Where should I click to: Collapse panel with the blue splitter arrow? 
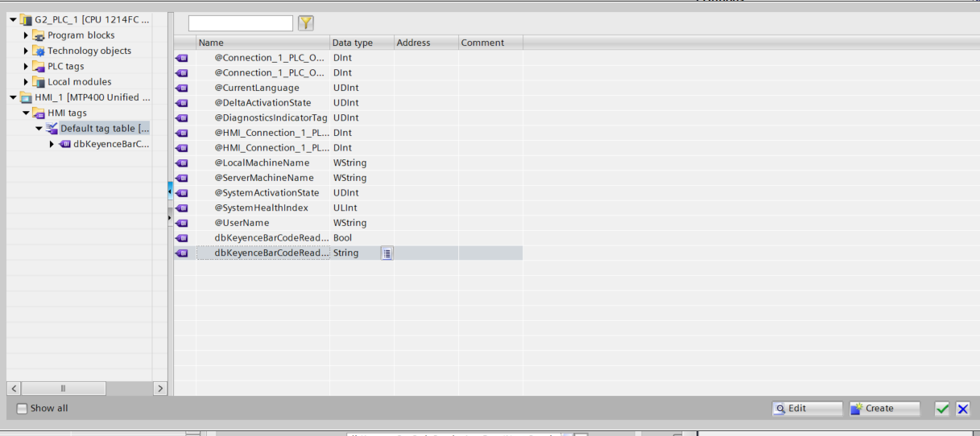click(x=170, y=190)
